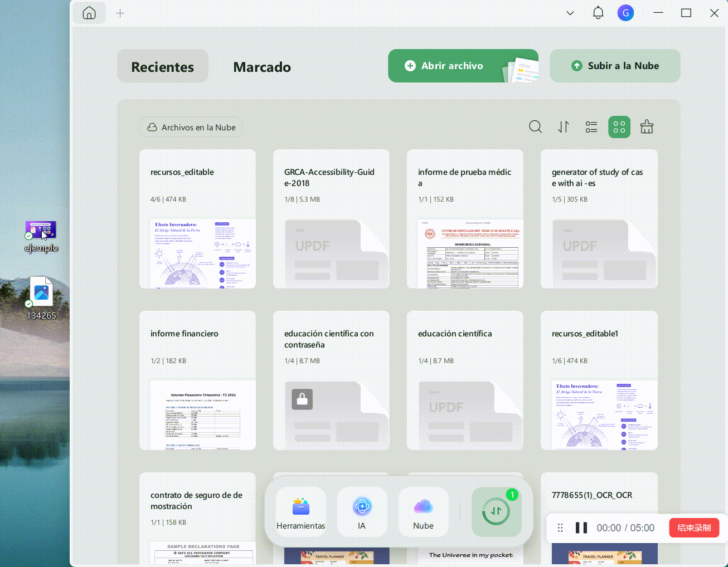Open the user account avatar
The image size is (728, 567).
click(626, 13)
